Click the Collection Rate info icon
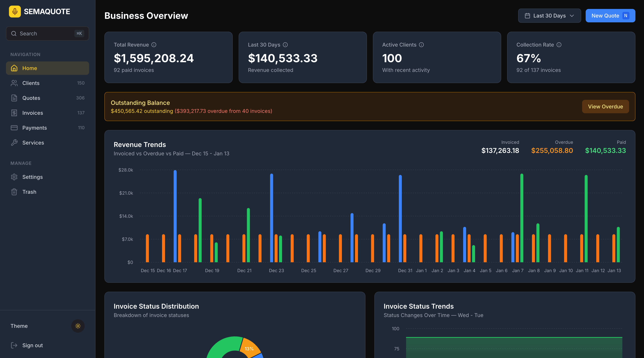Viewport: 644px width, 358px height. 560,45
